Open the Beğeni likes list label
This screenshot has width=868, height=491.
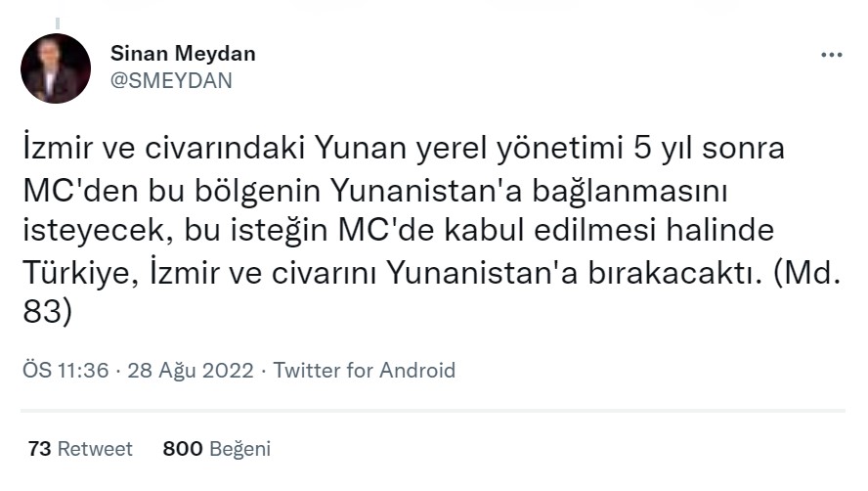point(239,449)
